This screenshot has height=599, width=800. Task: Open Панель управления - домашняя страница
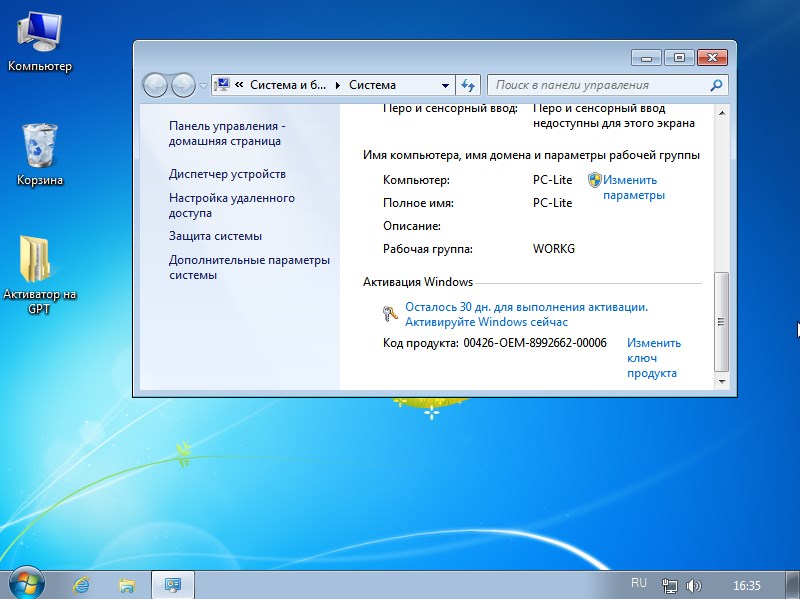tap(227, 133)
